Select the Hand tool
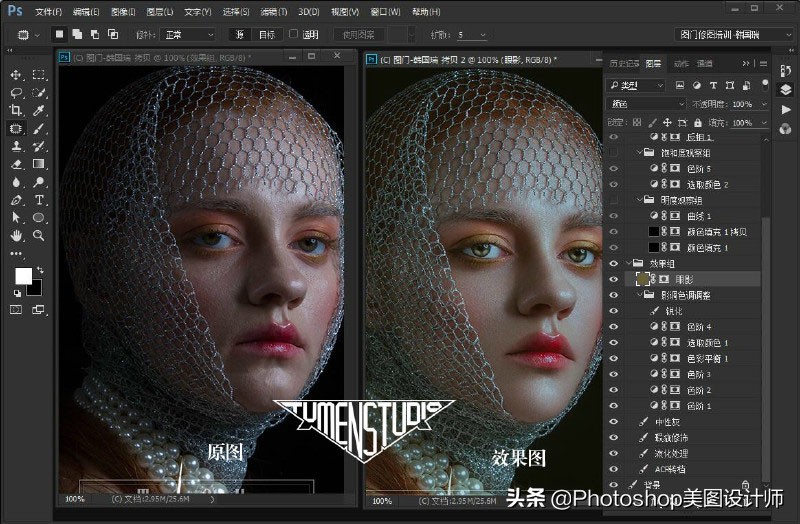Viewport: 800px width, 524px height. pos(16,236)
